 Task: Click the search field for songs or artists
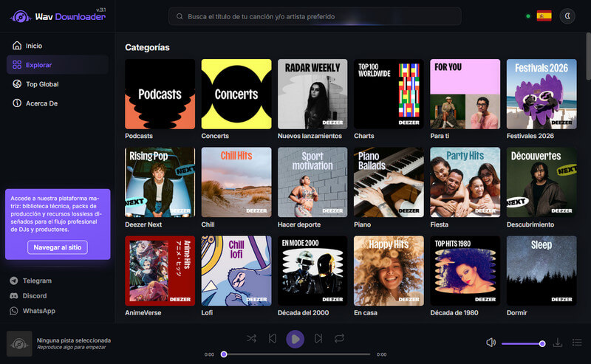[x=315, y=16]
